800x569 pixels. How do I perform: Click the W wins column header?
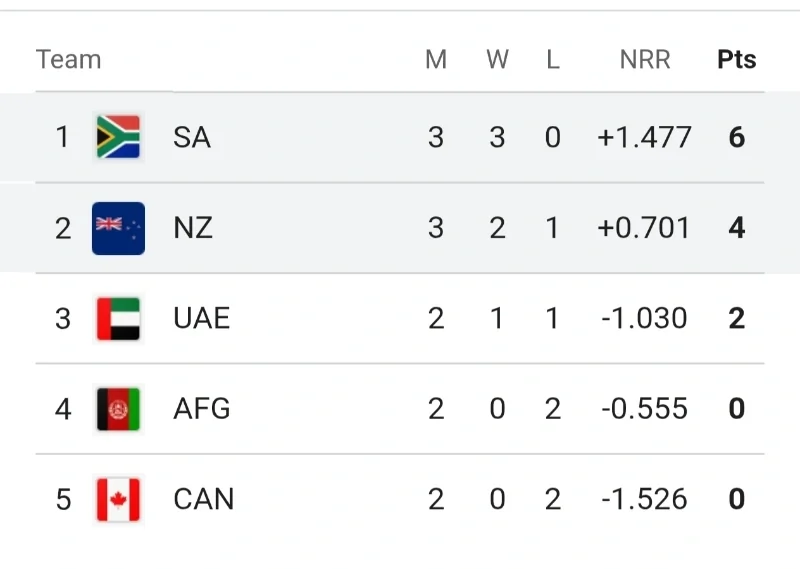pyautogui.click(x=497, y=60)
